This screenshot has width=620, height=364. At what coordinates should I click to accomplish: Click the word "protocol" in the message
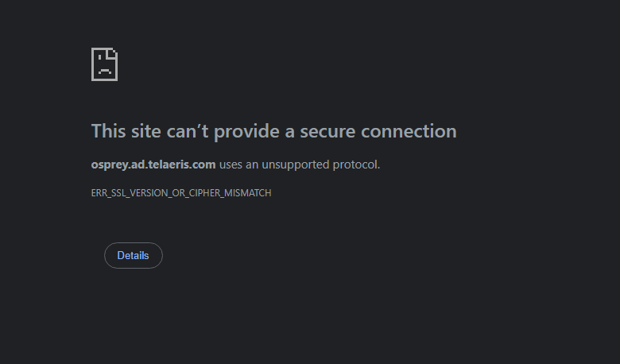[356, 165]
